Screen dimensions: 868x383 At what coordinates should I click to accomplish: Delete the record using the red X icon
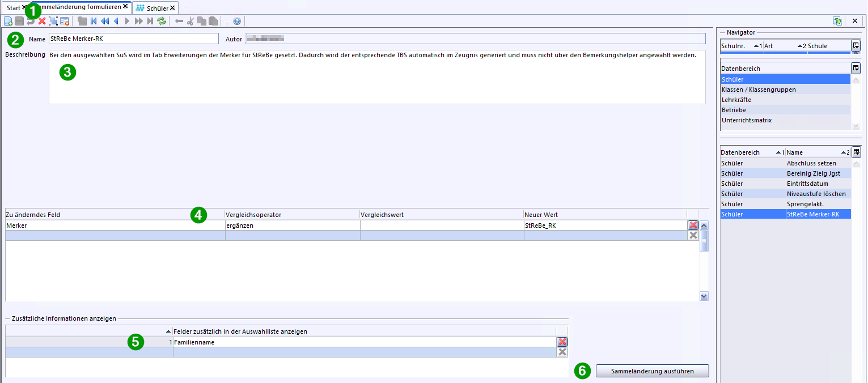(x=42, y=22)
